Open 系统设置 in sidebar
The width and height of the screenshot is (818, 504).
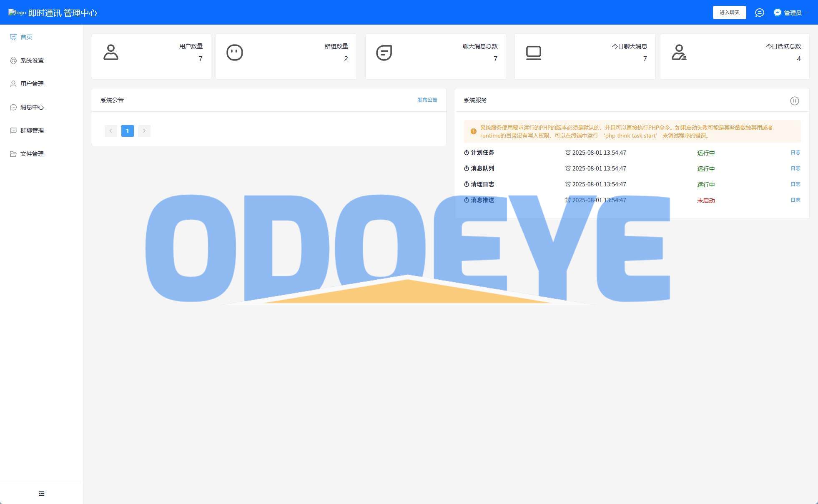pyautogui.click(x=32, y=60)
